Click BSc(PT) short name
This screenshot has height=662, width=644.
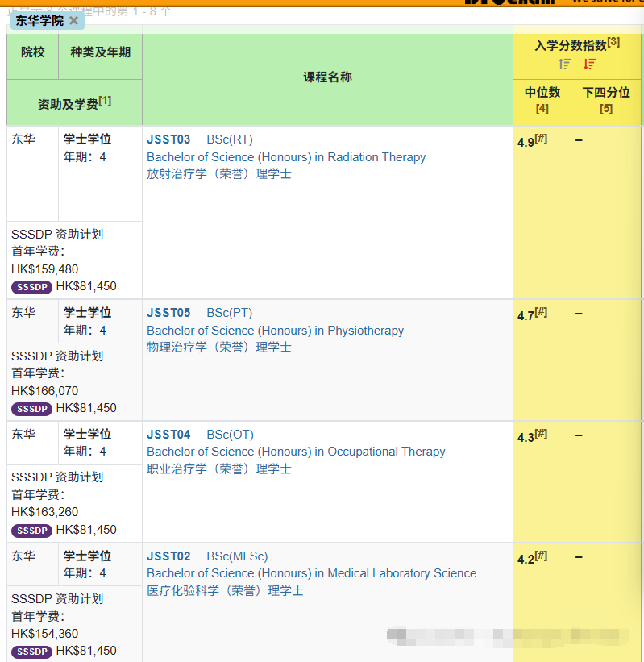tap(230, 314)
